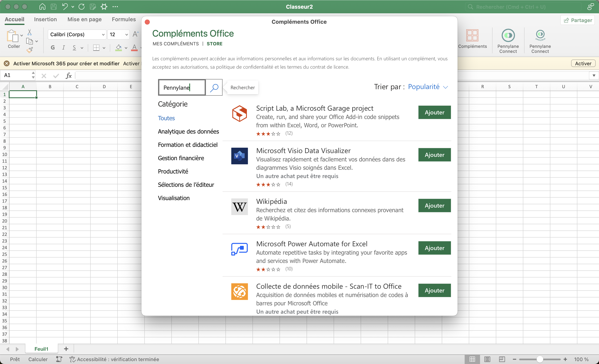Switch to MES COMPLÉMENTS tab
This screenshot has width=599, height=364.
click(175, 44)
